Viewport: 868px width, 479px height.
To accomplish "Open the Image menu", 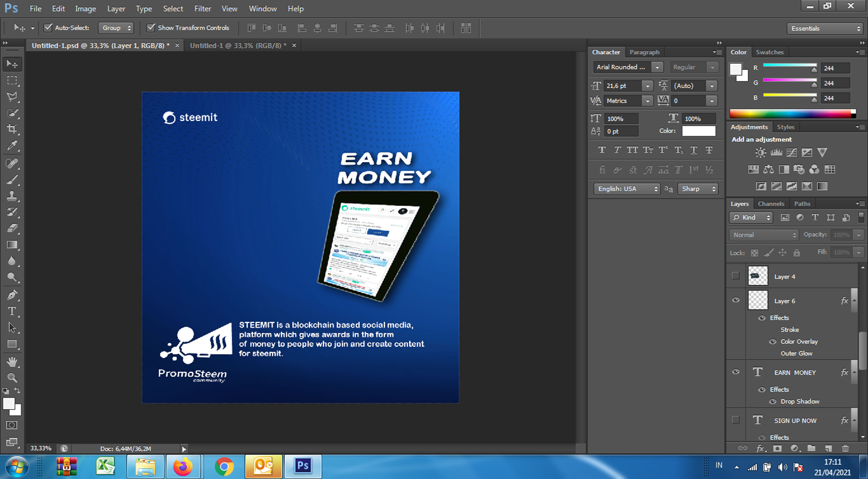I will [x=85, y=9].
